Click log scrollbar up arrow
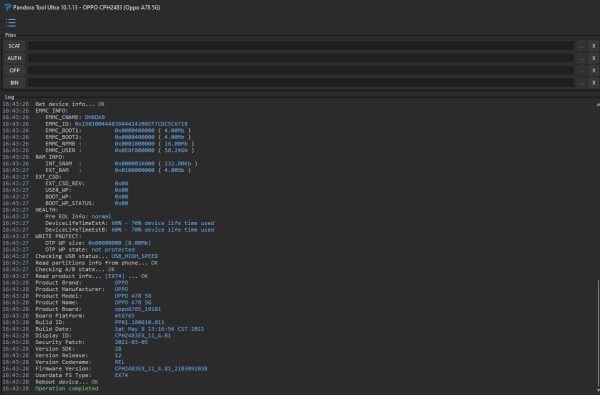 [x=598, y=104]
